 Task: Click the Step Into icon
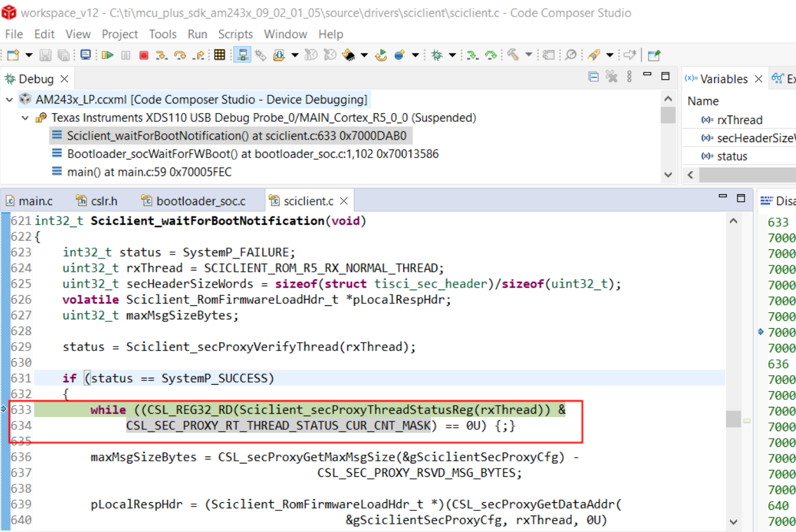click(161, 55)
